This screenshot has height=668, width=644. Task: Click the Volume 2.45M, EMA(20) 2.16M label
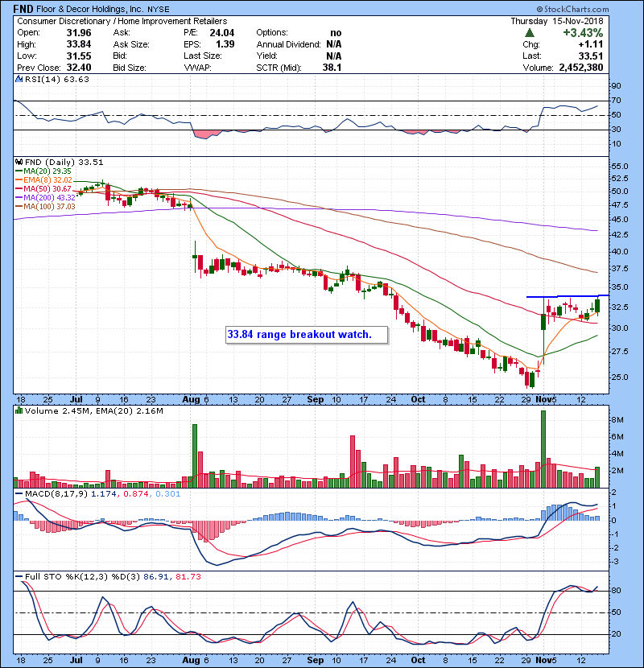pyautogui.click(x=93, y=411)
